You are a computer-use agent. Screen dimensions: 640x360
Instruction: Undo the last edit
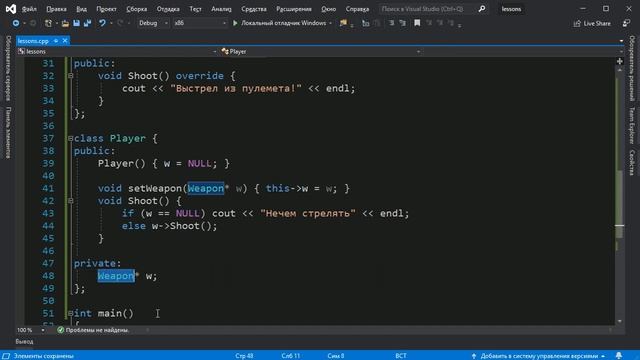102,23
